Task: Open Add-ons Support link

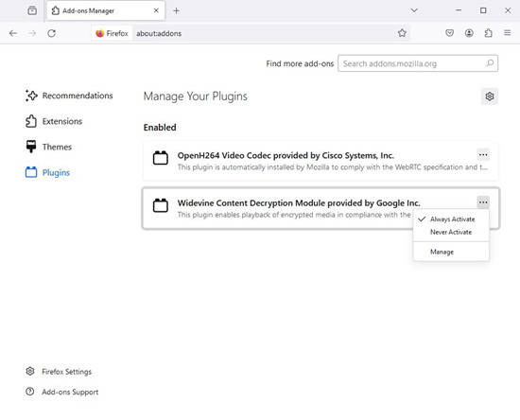Action: coord(62,392)
